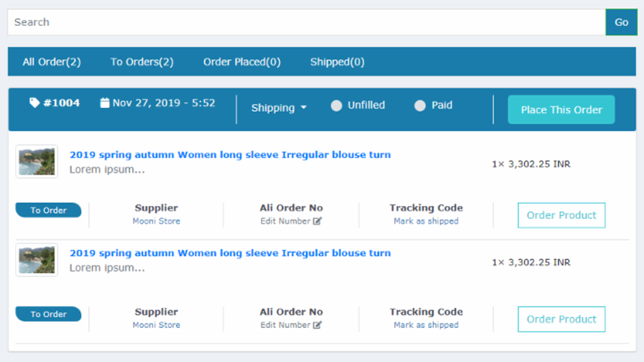Open the Shipped(0) tab
This screenshot has width=644, height=362.
(337, 61)
